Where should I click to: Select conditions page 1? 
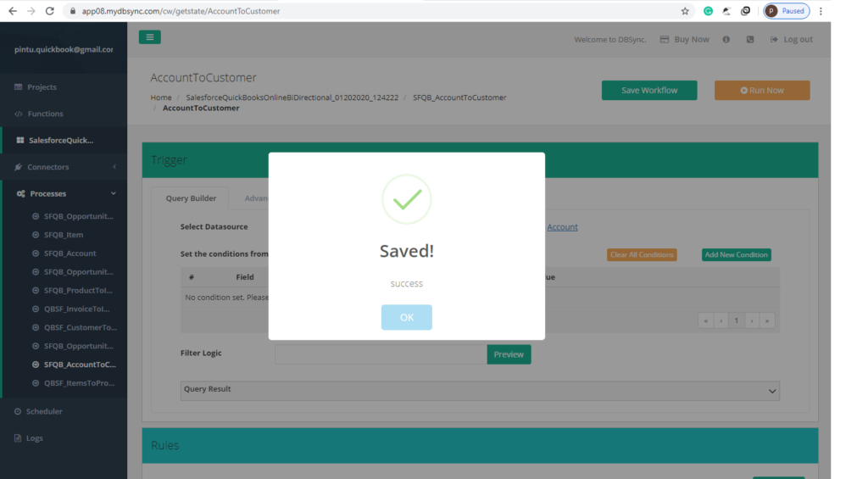tap(737, 320)
